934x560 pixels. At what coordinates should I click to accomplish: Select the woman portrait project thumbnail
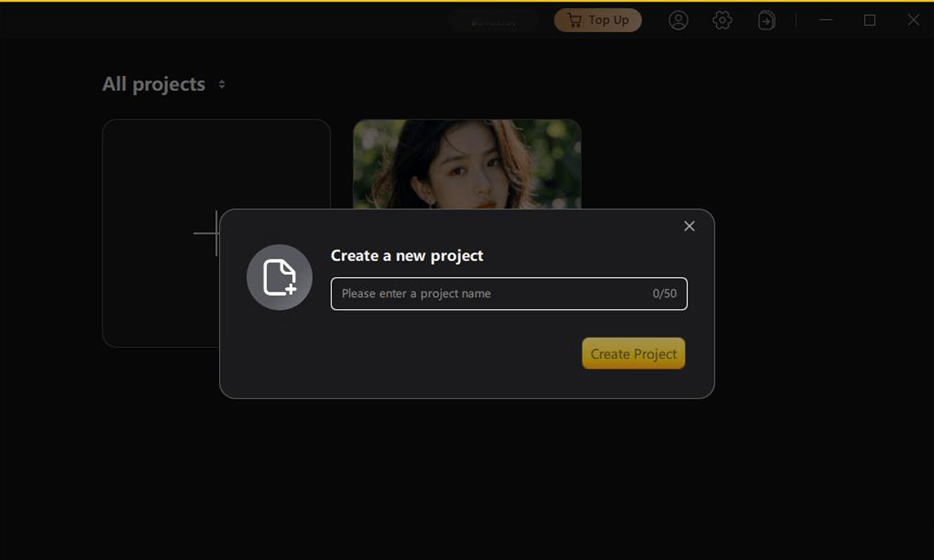click(x=466, y=163)
